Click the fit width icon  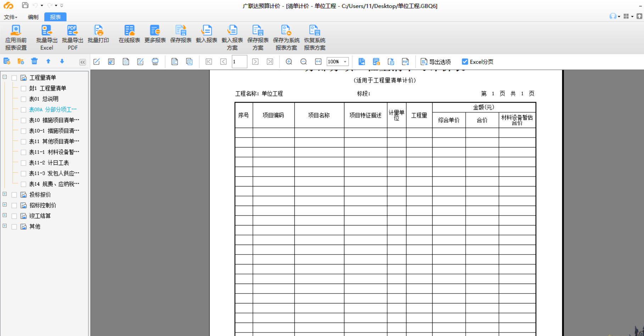pyautogui.click(x=318, y=62)
